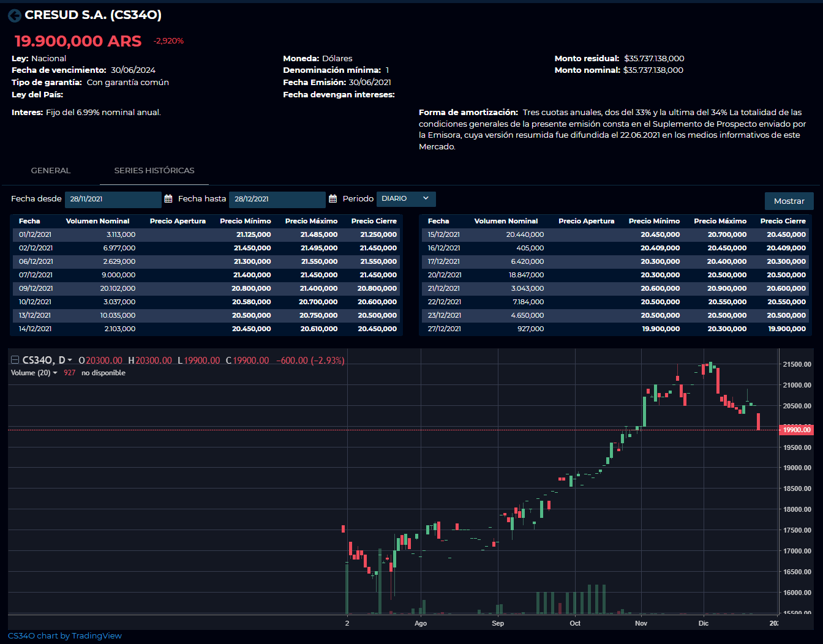Click the 21500.00 price axis label
This screenshot has height=644, width=823.
(797, 364)
